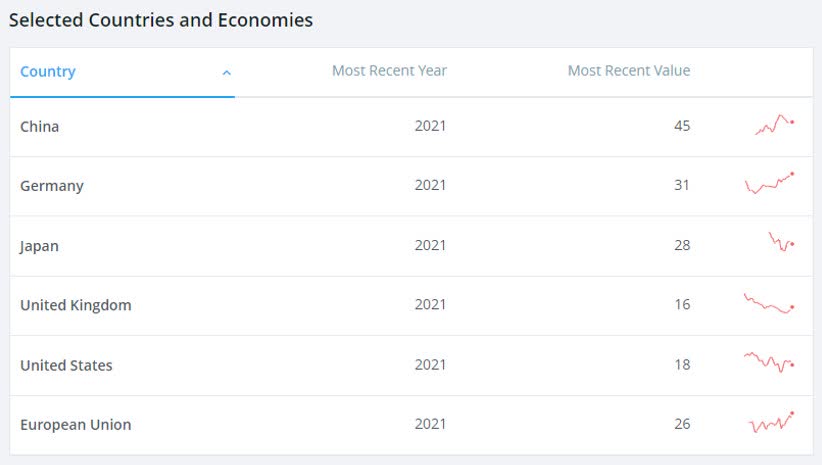This screenshot has height=465, width=822.
Task: Select Germany's most recent value 31
Action: tap(682, 185)
